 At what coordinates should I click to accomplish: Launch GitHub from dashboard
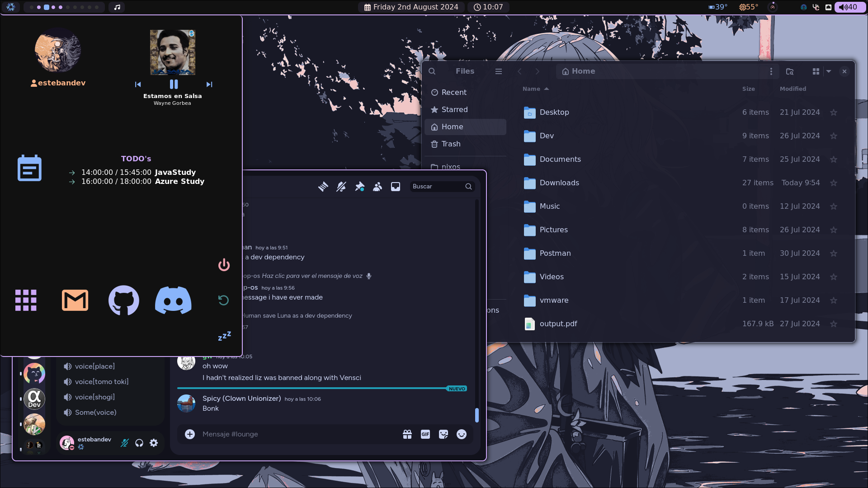point(123,300)
